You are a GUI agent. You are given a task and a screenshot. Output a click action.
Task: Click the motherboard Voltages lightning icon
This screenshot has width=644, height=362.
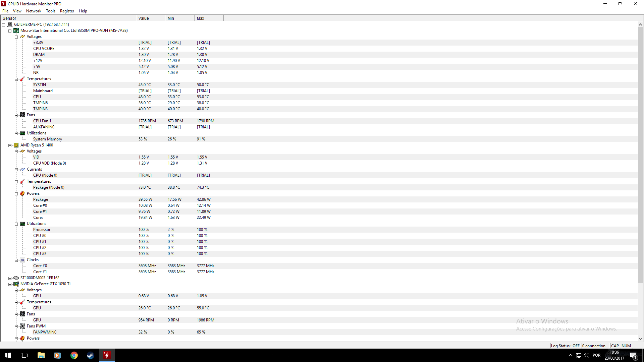22,37
